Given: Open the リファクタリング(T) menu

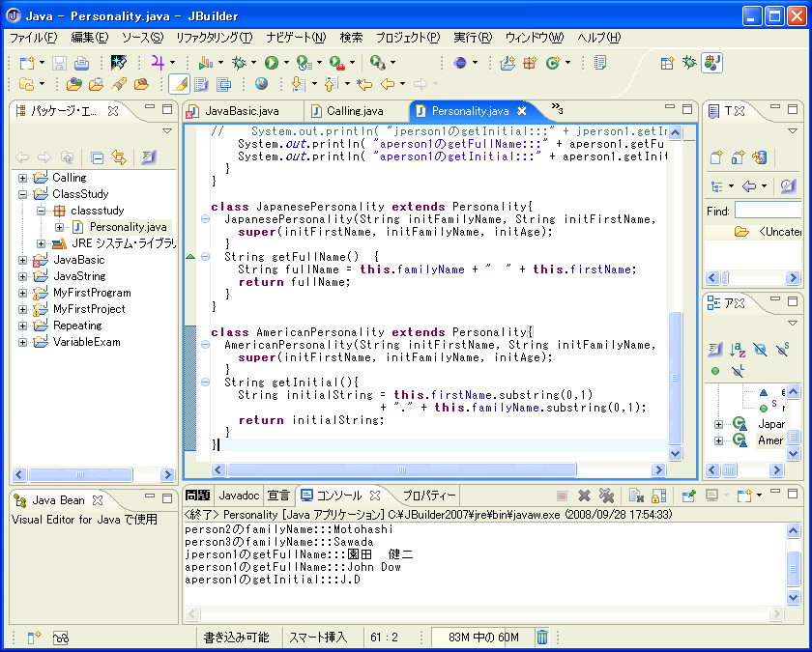Looking at the screenshot, I should (214, 38).
